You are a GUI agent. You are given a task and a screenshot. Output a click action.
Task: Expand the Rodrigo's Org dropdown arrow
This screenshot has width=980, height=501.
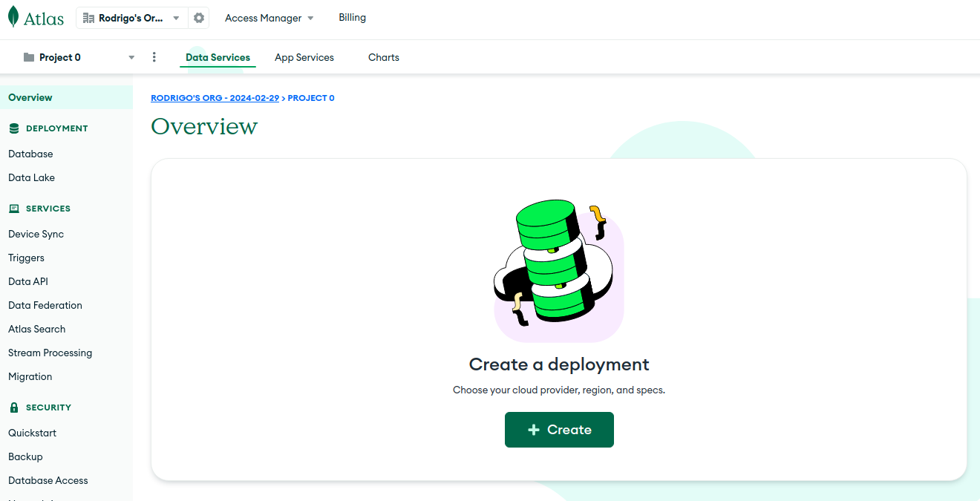click(x=176, y=19)
